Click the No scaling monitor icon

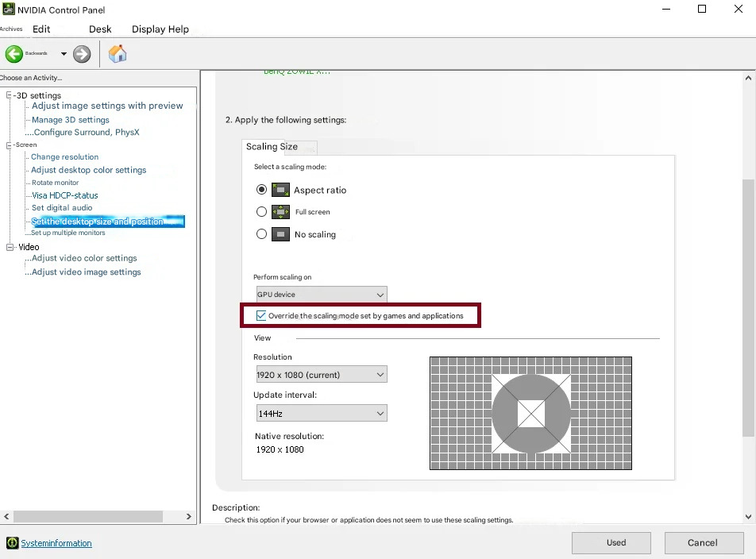pyautogui.click(x=280, y=234)
